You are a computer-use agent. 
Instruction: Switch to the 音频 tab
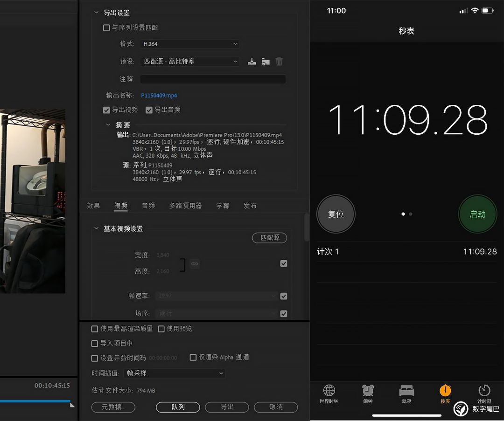tap(148, 206)
